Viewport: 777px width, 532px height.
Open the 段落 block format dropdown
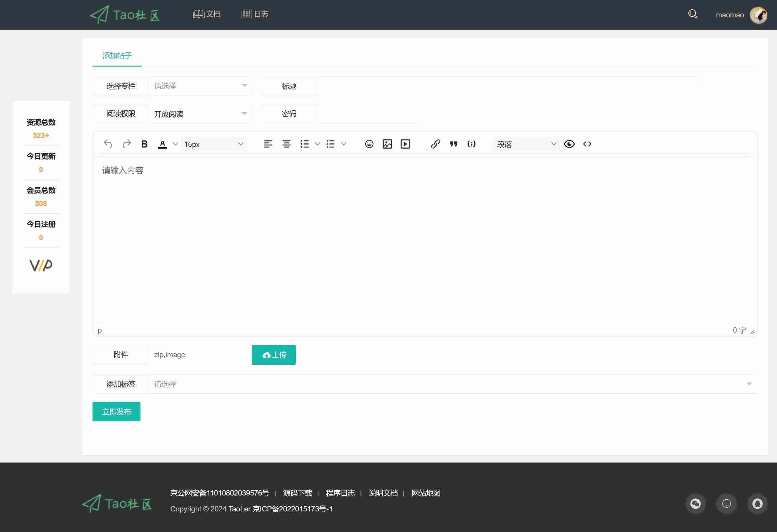[x=526, y=144]
